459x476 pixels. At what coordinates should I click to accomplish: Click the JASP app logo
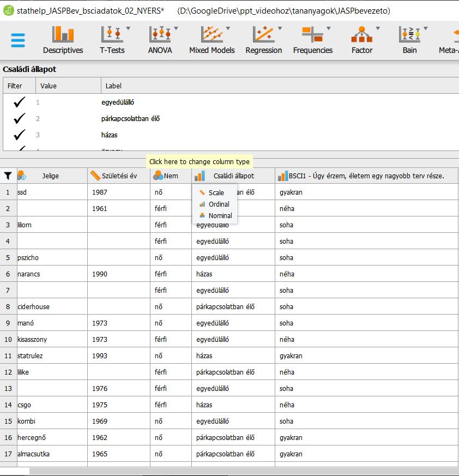point(8,10)
